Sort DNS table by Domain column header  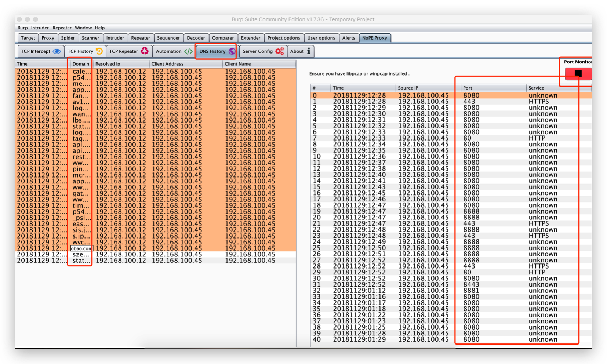click(81, 64)
